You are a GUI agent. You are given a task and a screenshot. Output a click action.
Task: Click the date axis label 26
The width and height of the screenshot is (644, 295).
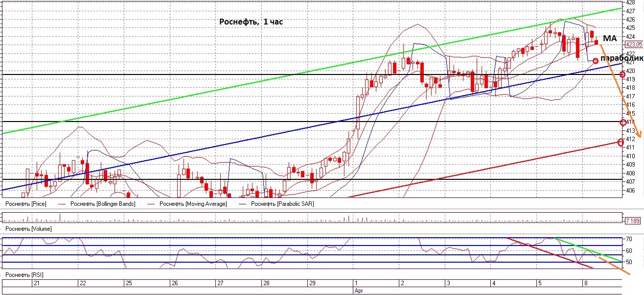175,284
